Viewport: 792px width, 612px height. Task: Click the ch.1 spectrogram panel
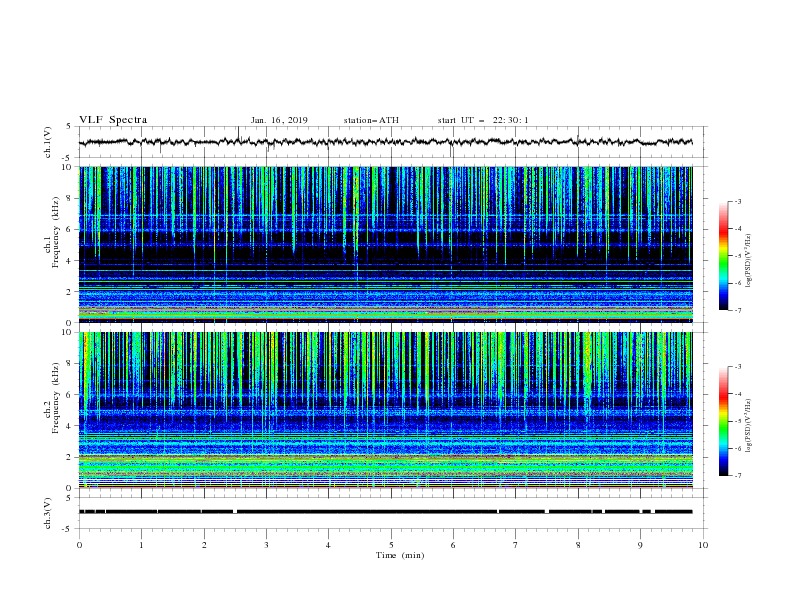(385, 244)
